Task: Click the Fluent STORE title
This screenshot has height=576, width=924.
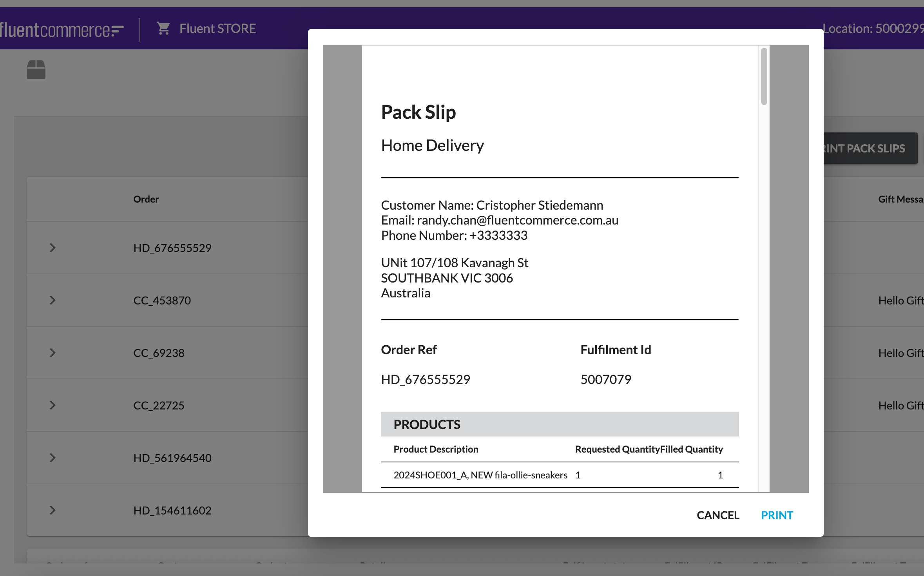Action: [217, 28]
